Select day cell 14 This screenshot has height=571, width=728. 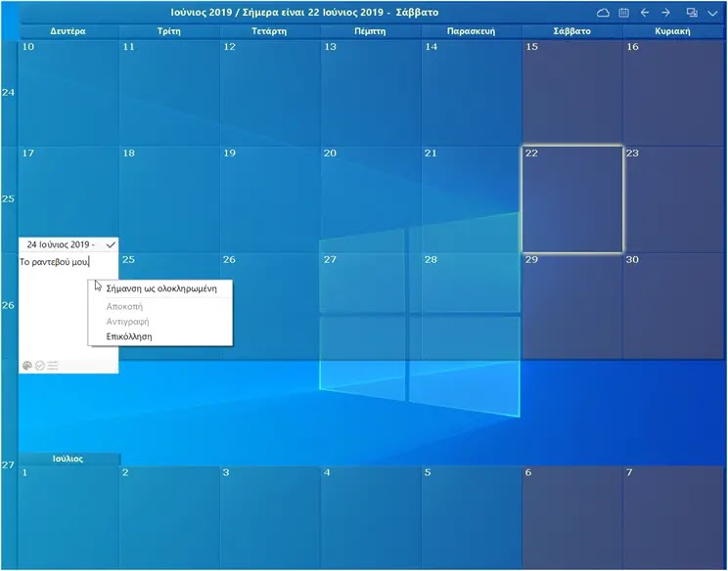(472, 93)
